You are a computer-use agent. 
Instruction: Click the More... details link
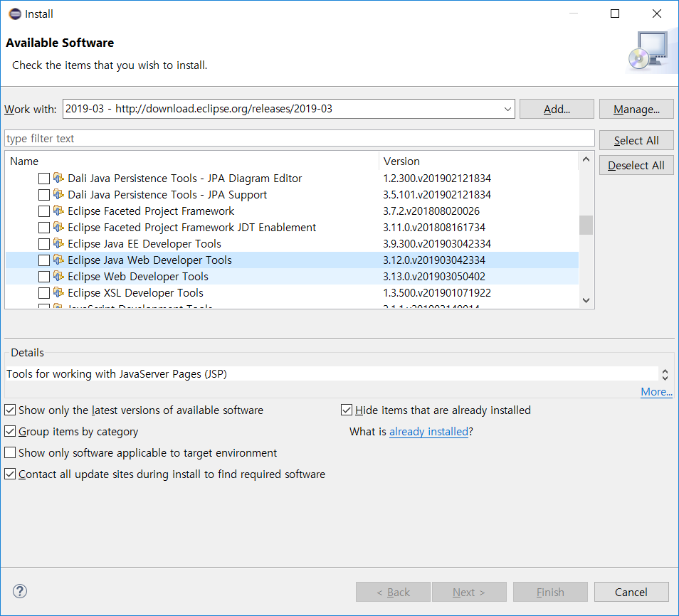coord(656,392)
